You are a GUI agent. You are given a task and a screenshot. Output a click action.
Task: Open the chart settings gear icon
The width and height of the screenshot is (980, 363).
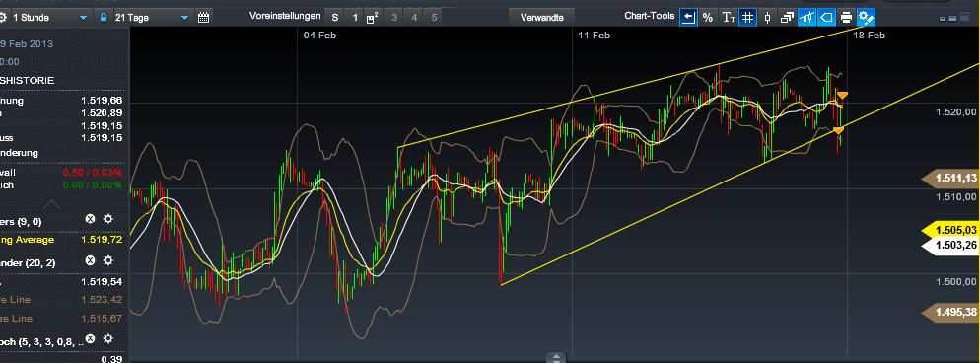tap(3, 18)
